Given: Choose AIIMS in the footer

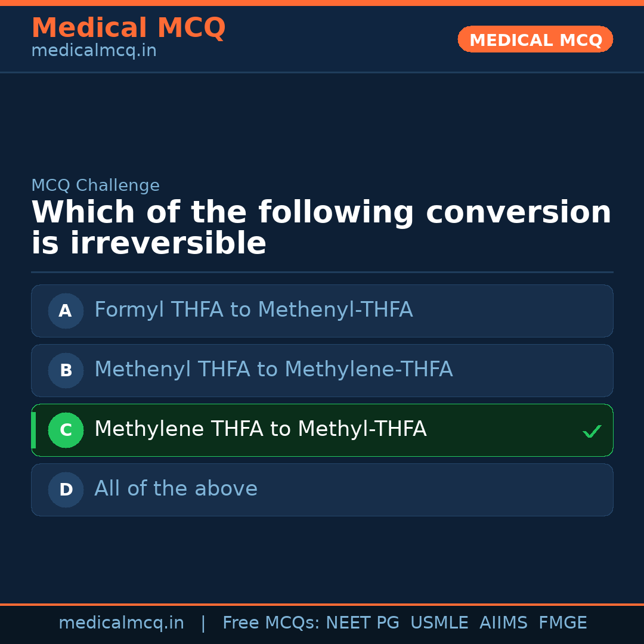Looking at the screenshot, I should [x=503, y=623].
